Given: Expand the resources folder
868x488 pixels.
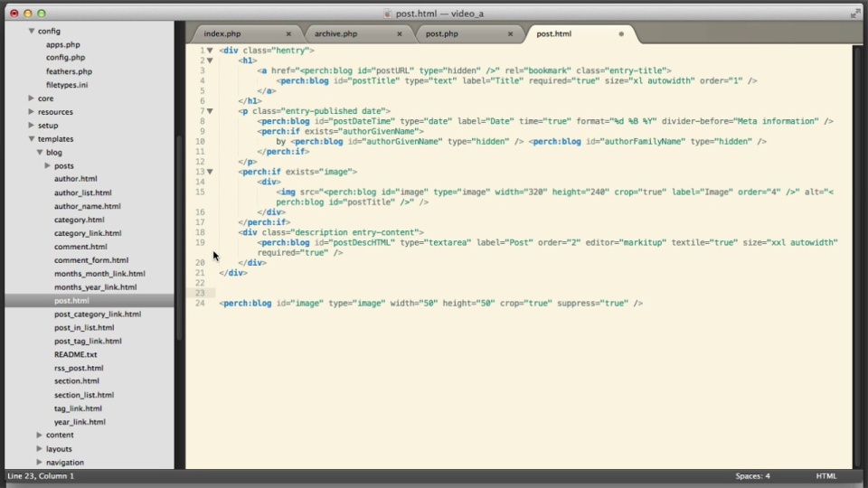Looking at the screenshot, I should click(x=32, y=112).
